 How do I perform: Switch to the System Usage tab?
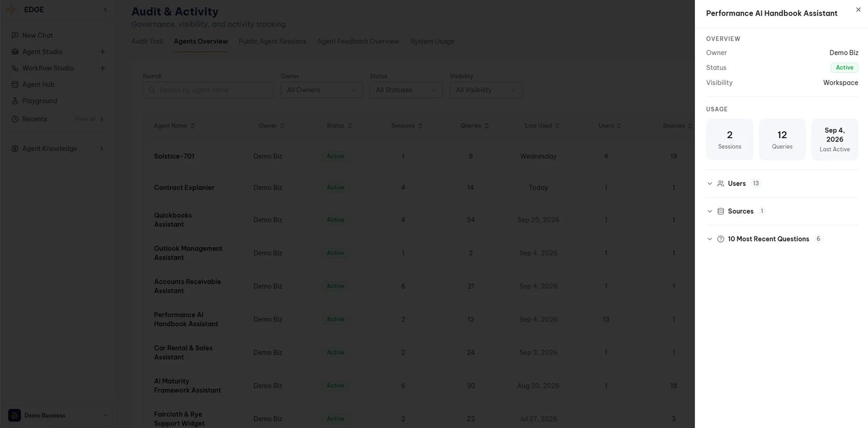click(432, 41)
